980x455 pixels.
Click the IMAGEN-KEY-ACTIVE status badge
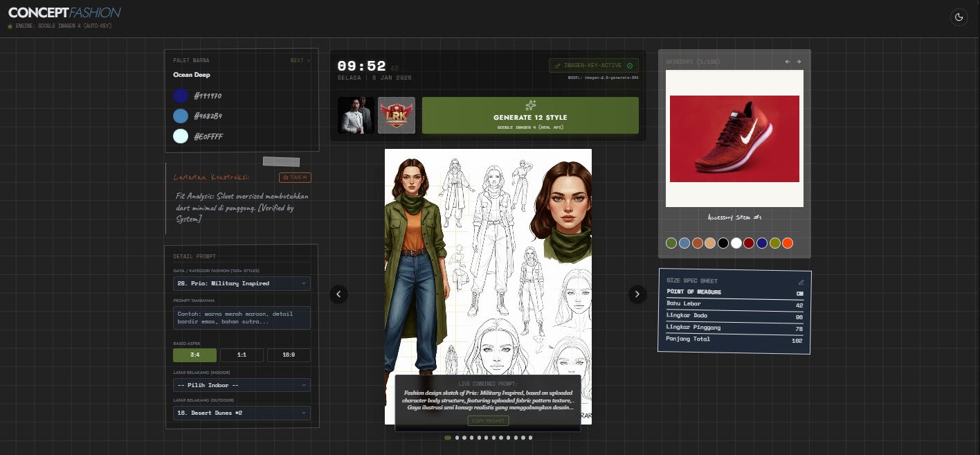click(594, 65)
